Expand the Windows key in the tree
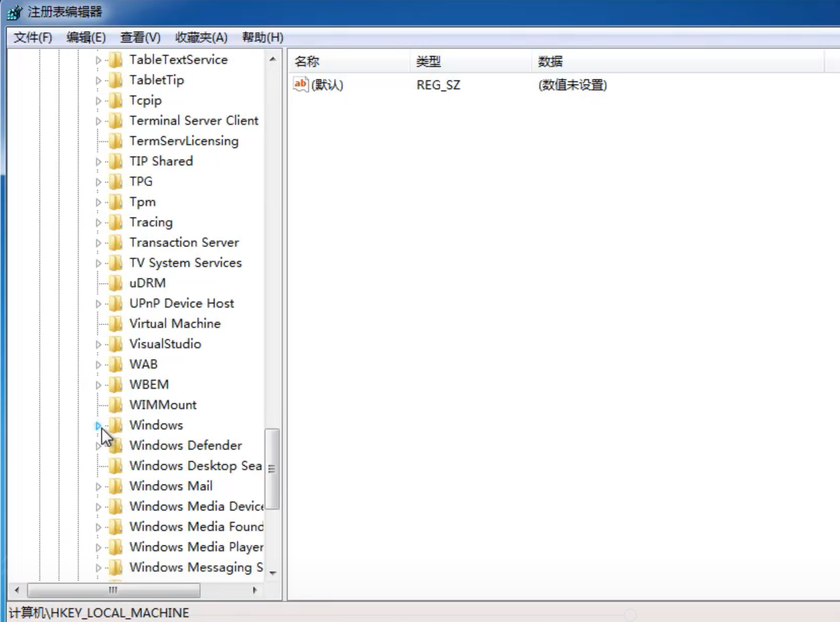This screenshot has height=622, width=840. point(98,425)
